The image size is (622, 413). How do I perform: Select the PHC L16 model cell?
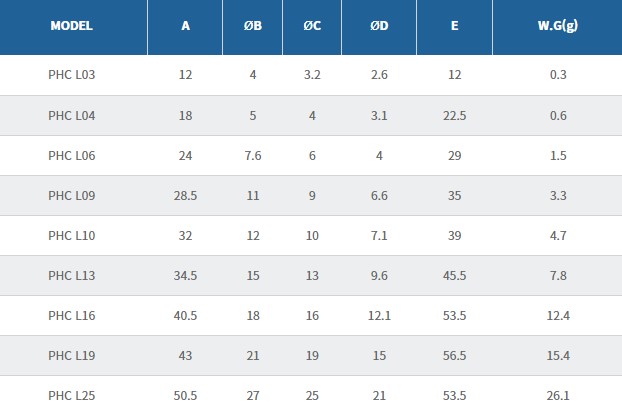coord(72,316)
